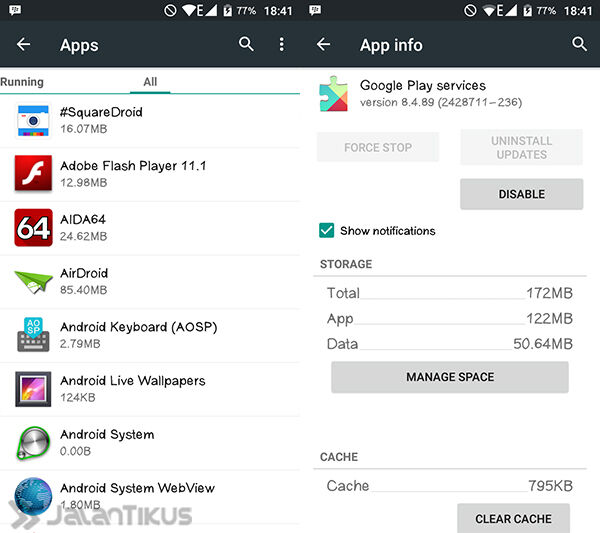Tap the Data 50.64MB storage row

[450, 344]
